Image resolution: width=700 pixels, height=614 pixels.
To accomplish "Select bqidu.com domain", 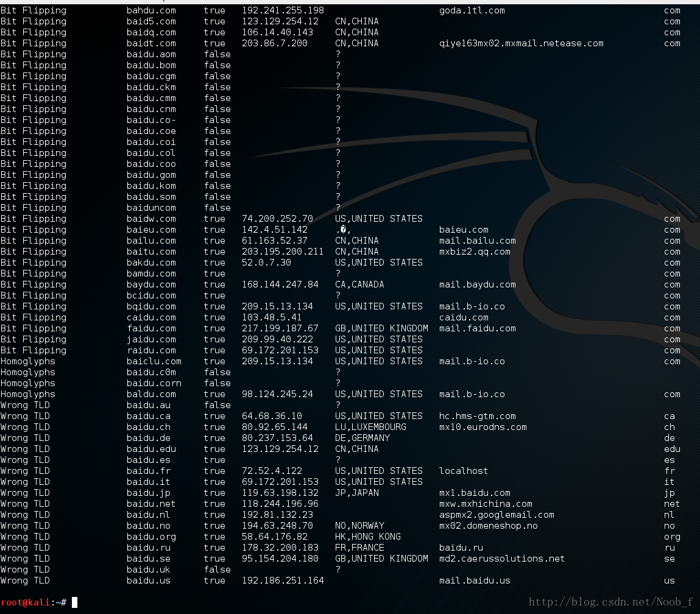I will 151,306.
